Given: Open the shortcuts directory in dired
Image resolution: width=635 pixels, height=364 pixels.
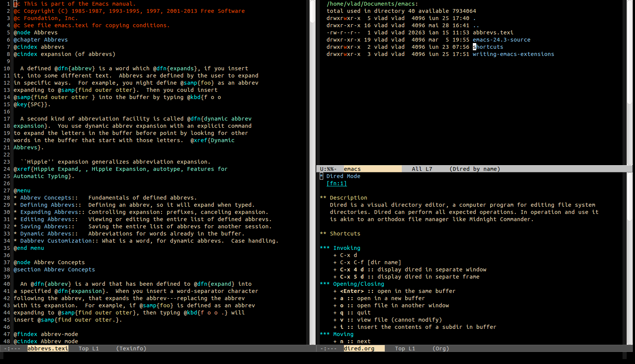Looking at the screenshot, I should point(488,47).
